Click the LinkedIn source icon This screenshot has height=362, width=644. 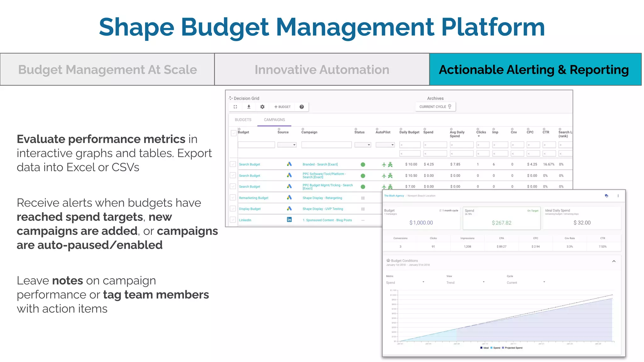(x=289, y=220)
